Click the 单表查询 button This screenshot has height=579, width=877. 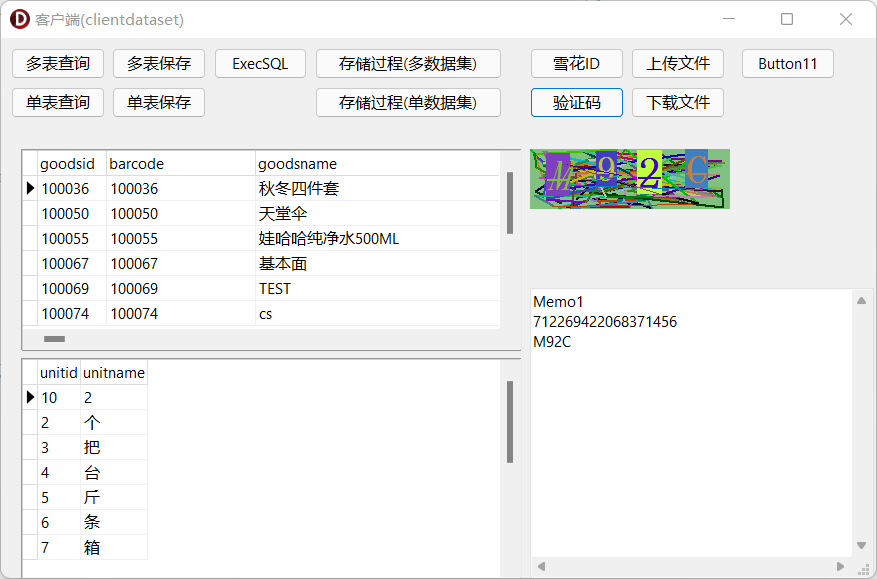(x=58, y=102)
